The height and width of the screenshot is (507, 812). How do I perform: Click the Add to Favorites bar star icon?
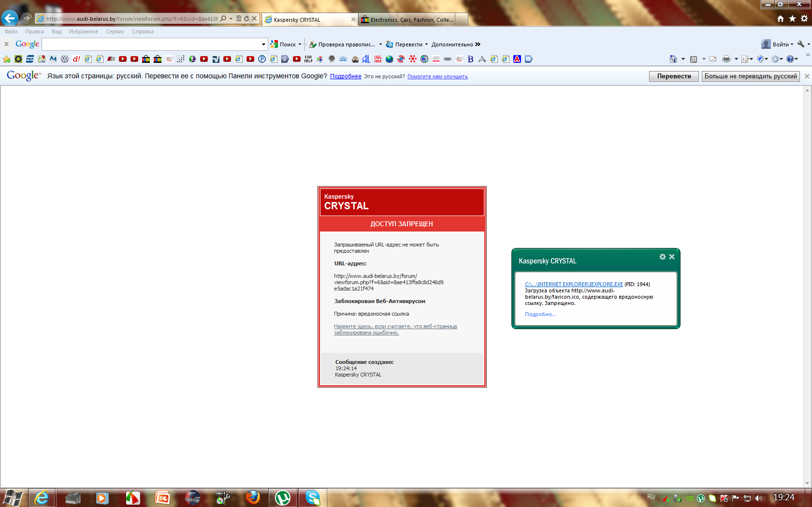(x=7, y=59)
